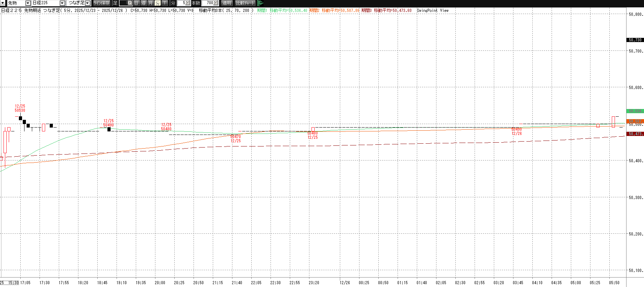
Task: Open the 比較チャート comparison chart
Action: (245, 3)
